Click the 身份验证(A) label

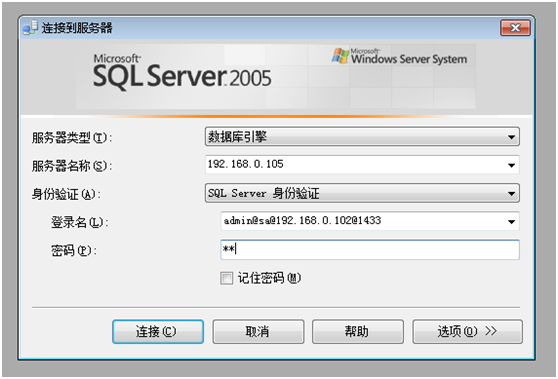pos(66,194)
